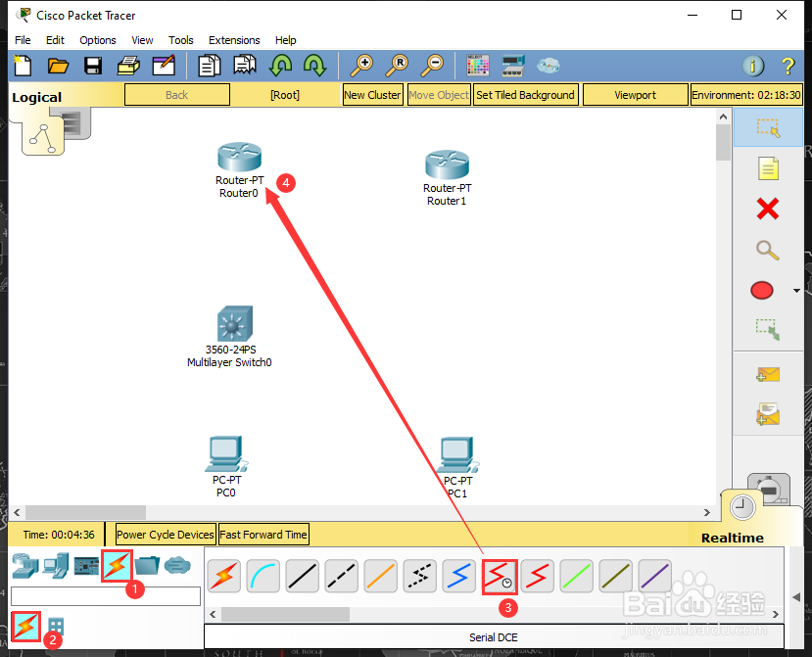Viewport: 812px width, 657px height.
Task: Click the Redo green arrow icon
Action: click(x=314, y=66)
